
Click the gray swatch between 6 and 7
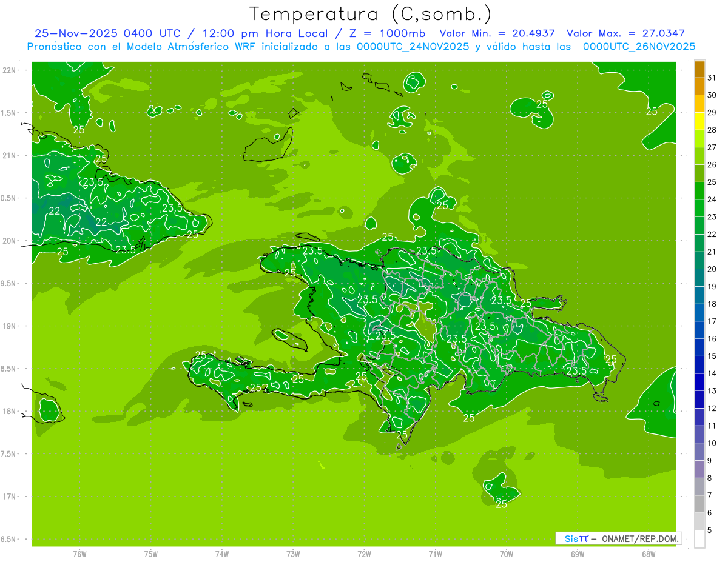[699, 504]
